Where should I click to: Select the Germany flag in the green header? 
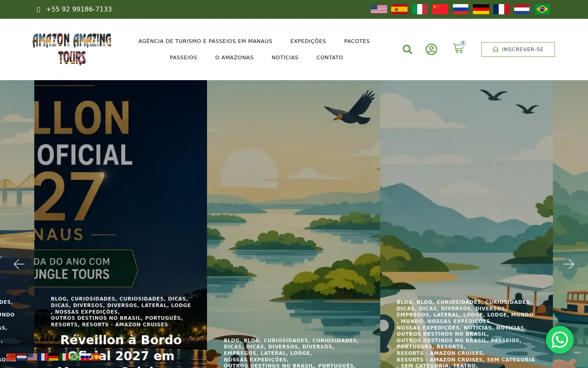(x=481, y=9)
